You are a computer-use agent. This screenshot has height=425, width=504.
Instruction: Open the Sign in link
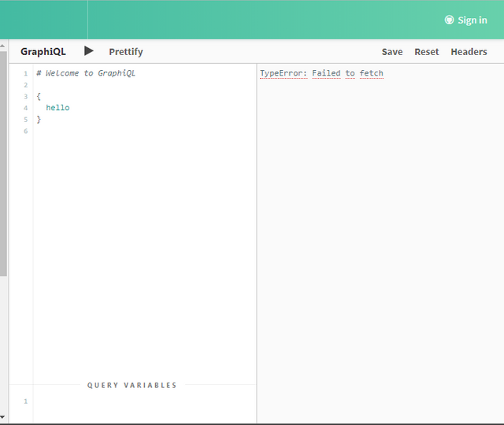pyautogui.click(x=472, y=20)
